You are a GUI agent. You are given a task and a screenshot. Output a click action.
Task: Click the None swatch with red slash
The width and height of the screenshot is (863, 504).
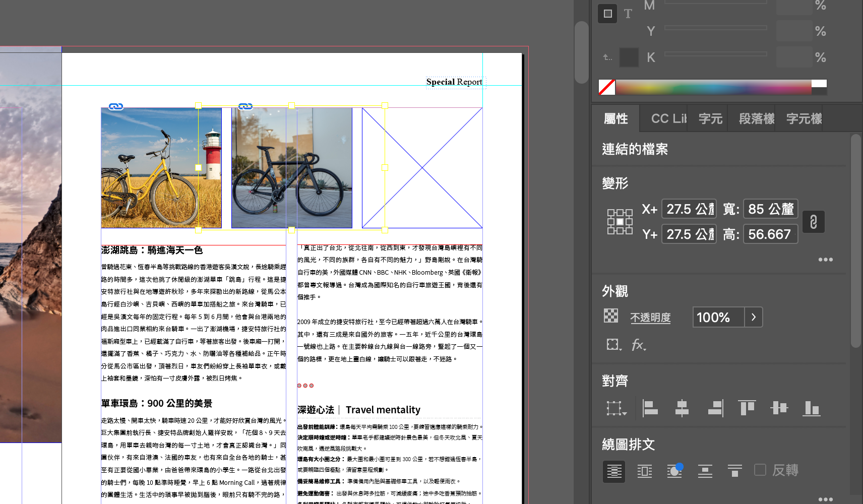pyautogui.click(x=607, y=87)
